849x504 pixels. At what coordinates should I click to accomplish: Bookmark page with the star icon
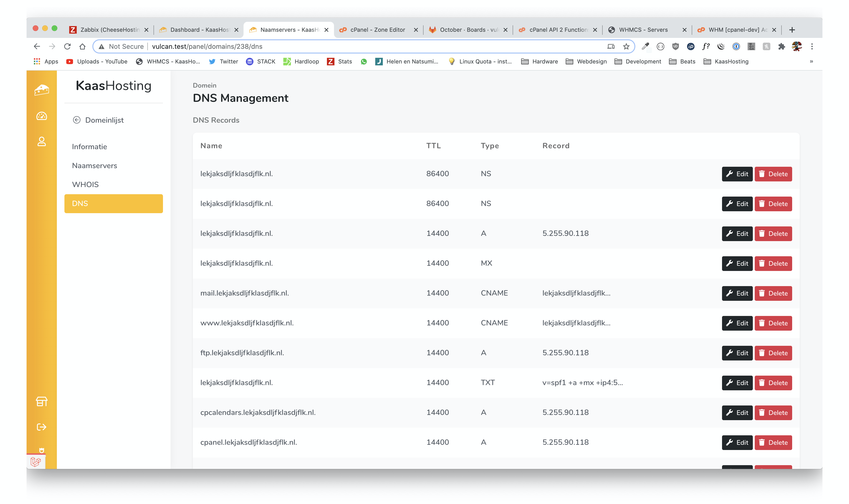tap(626, 46)
